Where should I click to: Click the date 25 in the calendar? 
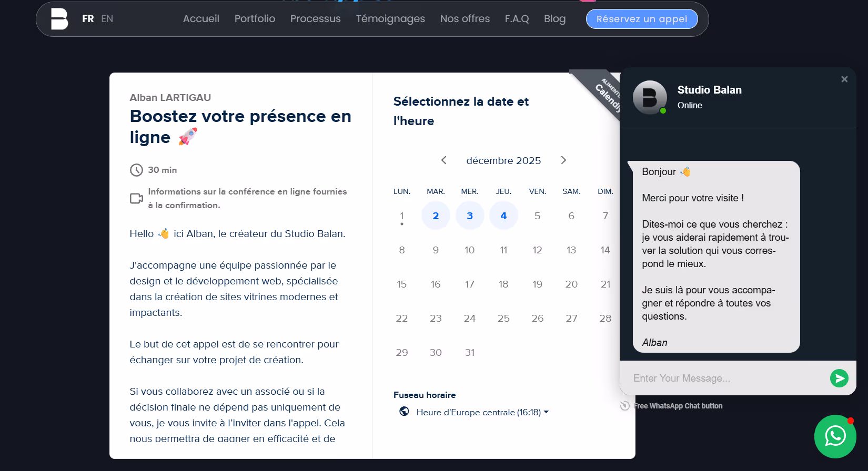pos(503,318)
